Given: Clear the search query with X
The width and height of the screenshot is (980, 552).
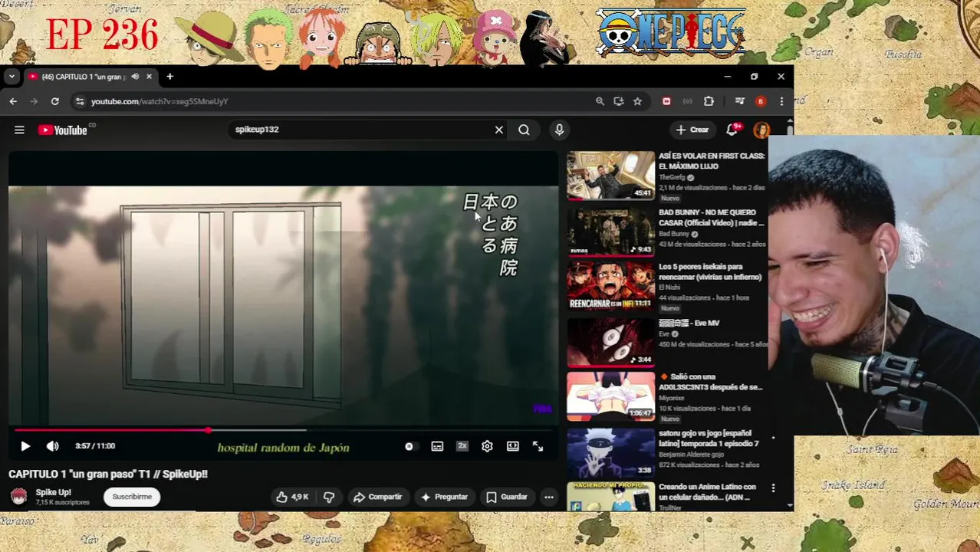Looking at the screenshot, I should click(499, 130).
